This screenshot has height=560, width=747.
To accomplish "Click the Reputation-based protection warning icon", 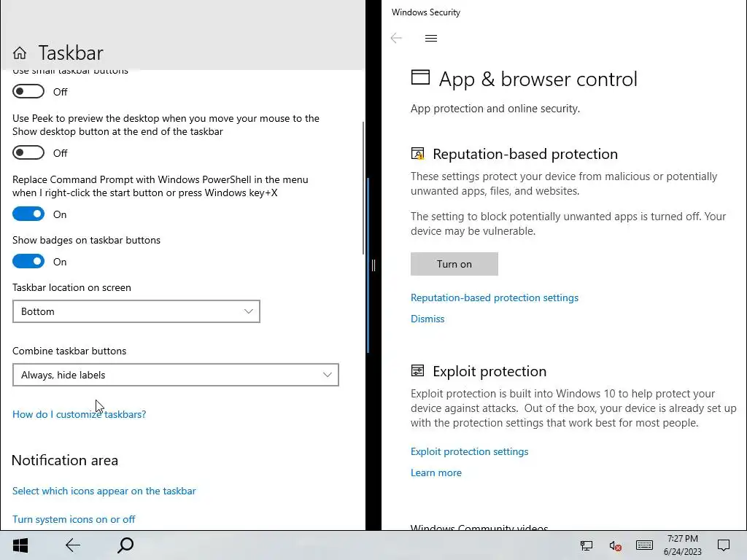I will pos(417,153).
